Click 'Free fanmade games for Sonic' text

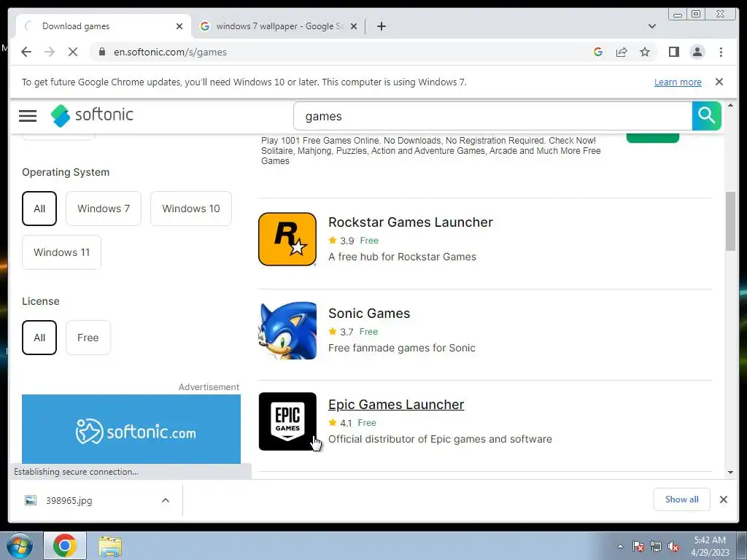402,348
